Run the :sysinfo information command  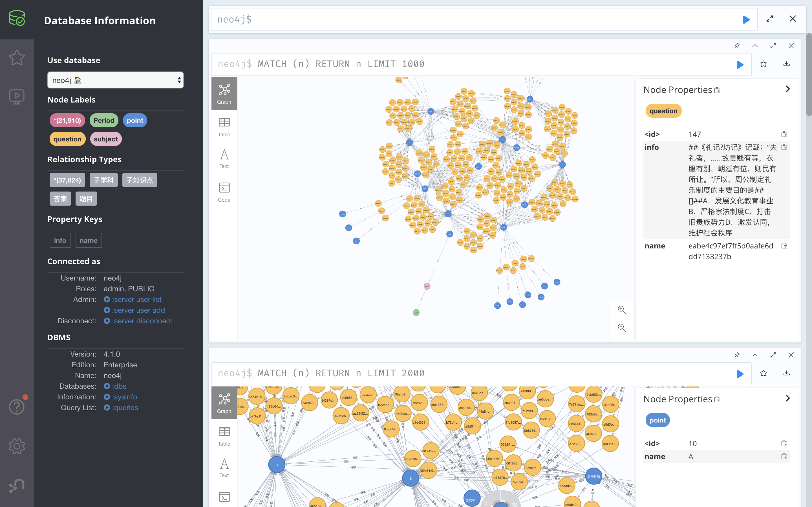coord(125,397)
